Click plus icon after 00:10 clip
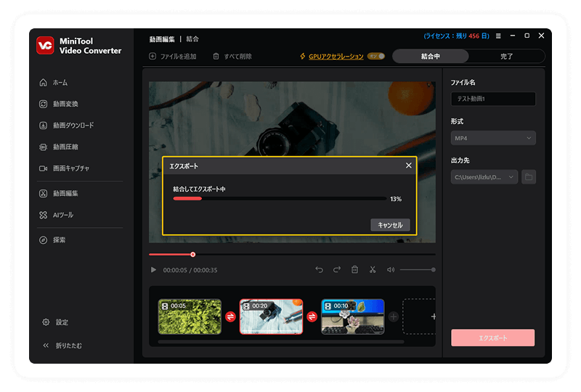This screenshot has width=581, height=392. tap(394, 317)
